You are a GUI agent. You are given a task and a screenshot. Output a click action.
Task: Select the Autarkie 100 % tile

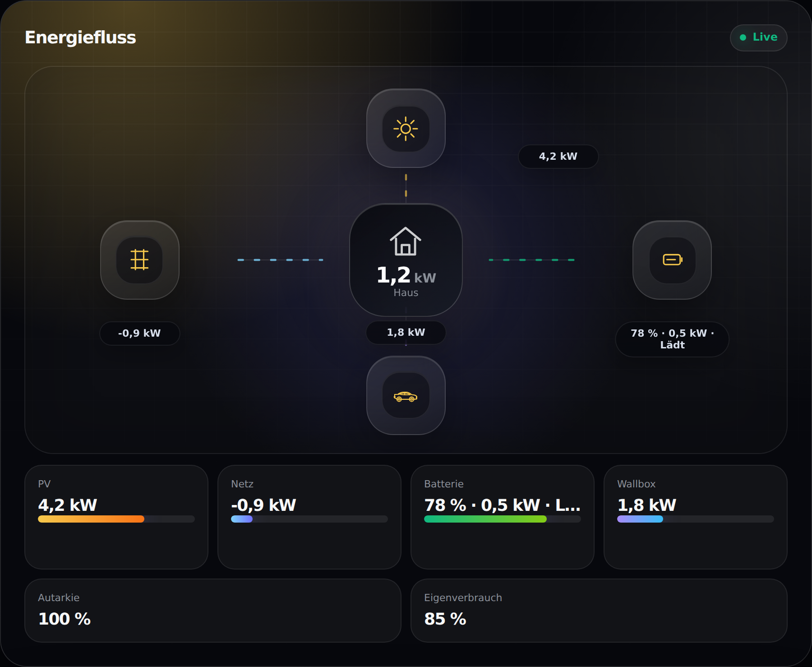pyautogui.click(x=213, y=611)
